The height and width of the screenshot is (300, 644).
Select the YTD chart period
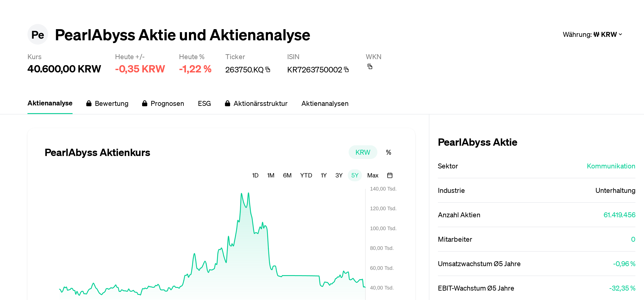coord(306,175)
